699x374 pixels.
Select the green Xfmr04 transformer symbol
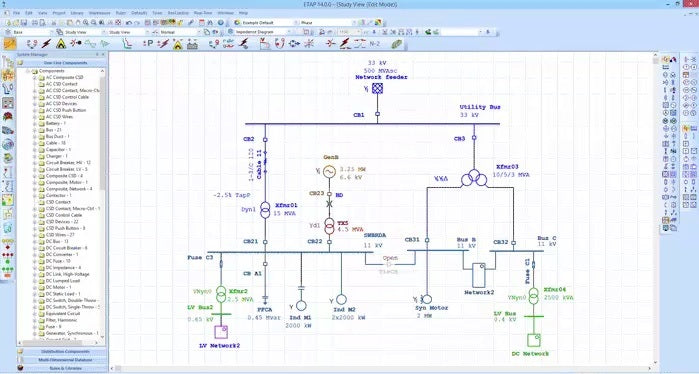(x=534, y=296)
